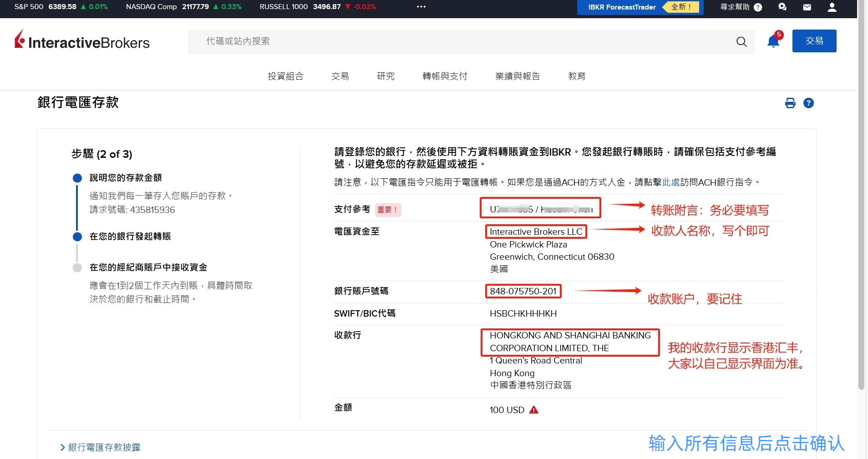Expand the ticker bar ellipsis menu
Viewport: 868px width, 459px height.
pyautogui.click(x=421, y=7)
